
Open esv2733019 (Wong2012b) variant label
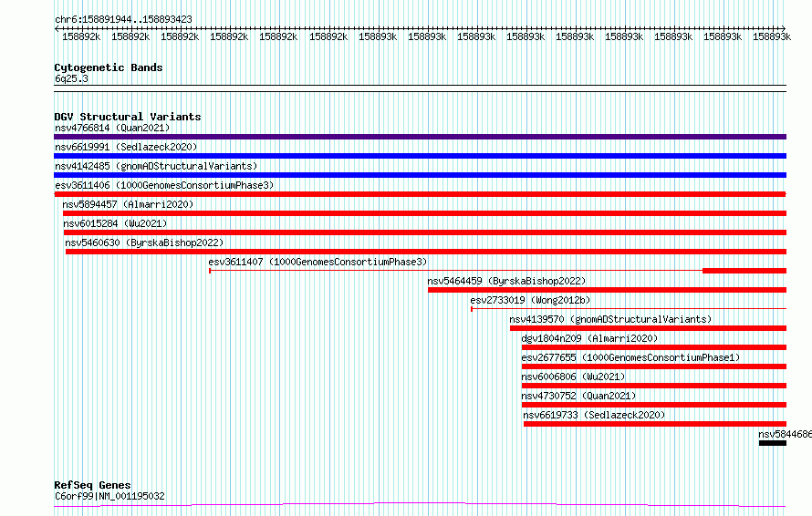[530, 300]
